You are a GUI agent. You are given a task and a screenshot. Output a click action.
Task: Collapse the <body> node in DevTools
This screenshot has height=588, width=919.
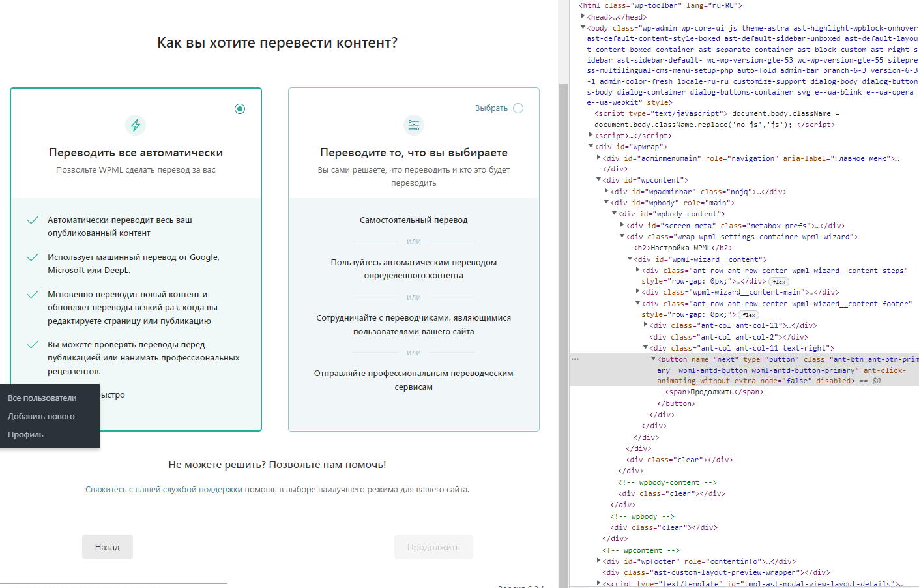coord(583,27)
